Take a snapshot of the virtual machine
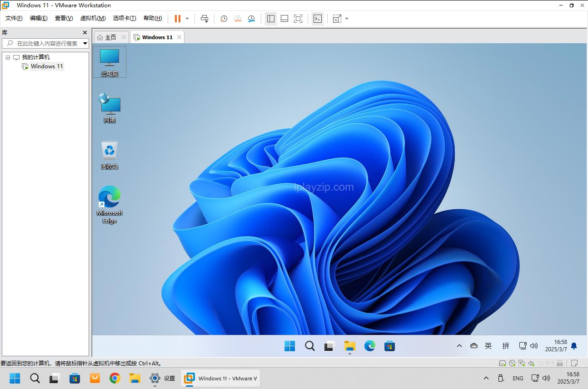This screenshot has height=389, width=588. click(x=224, y=19)
